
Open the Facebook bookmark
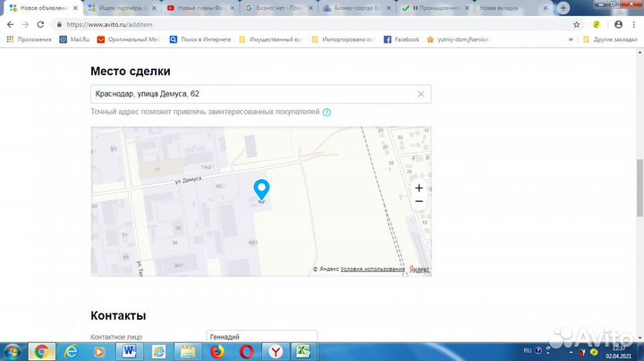pos(402,39)
